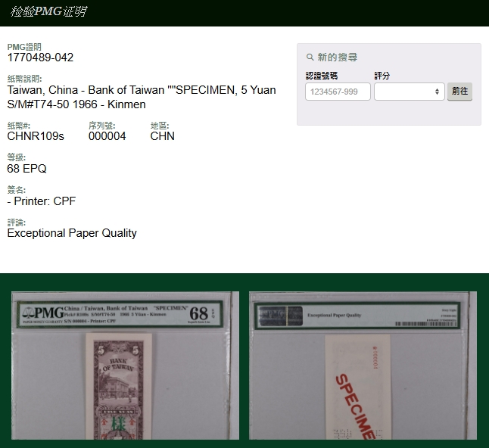Open the back SPECIMEN banknote image thumbnail

click(x=363, y=366)
